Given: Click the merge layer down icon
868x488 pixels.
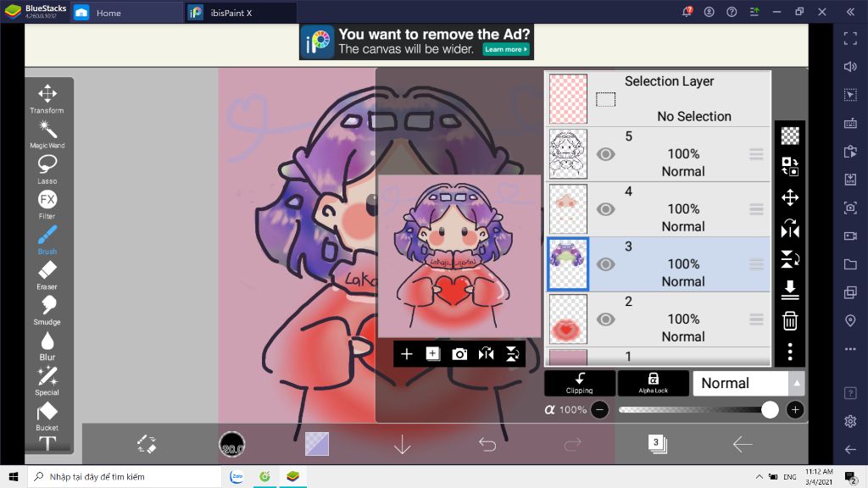Looking at the screenshot, I should pos(790,290).
